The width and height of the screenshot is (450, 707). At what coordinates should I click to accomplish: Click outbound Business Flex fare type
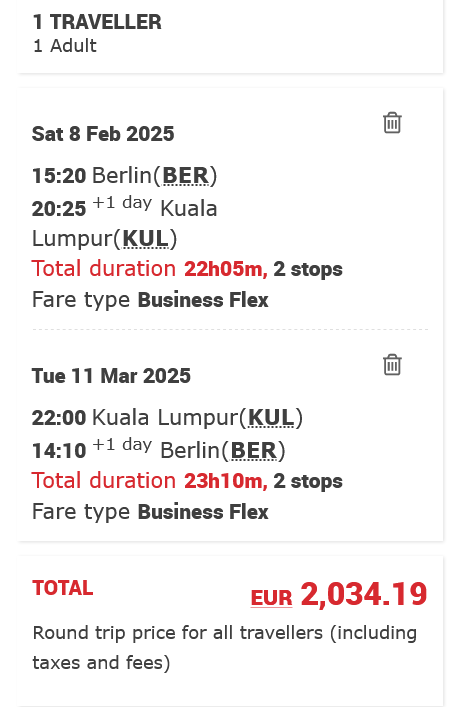click(x=203, y=300)
